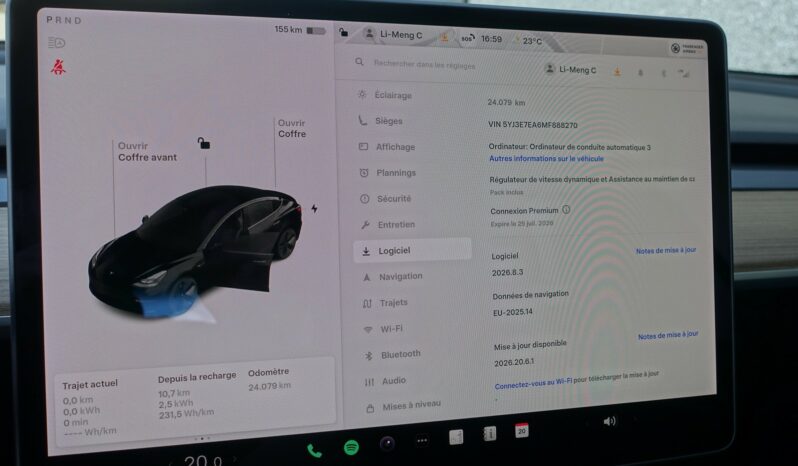Tap the SOS emergency call icon

[468, 38]
